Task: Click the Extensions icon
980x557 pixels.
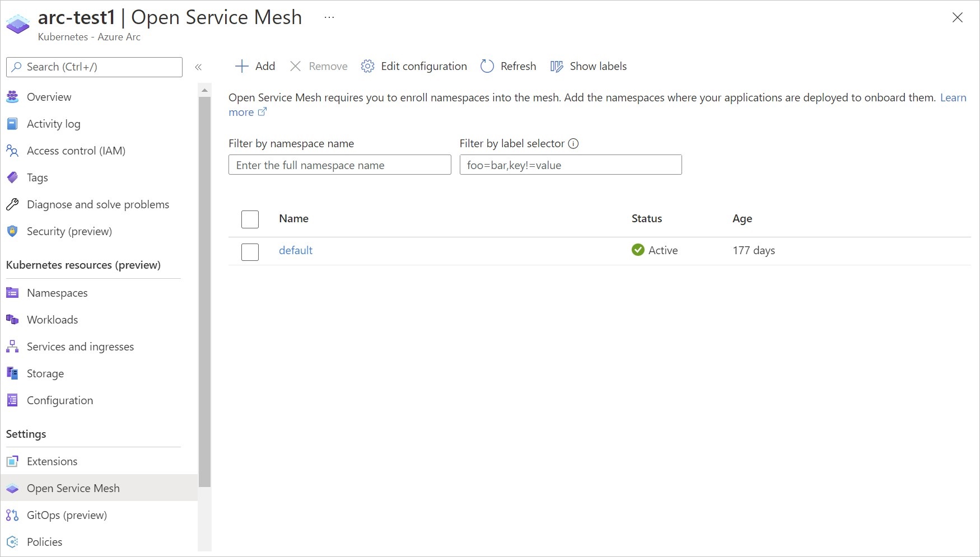Action: [12, 461]
